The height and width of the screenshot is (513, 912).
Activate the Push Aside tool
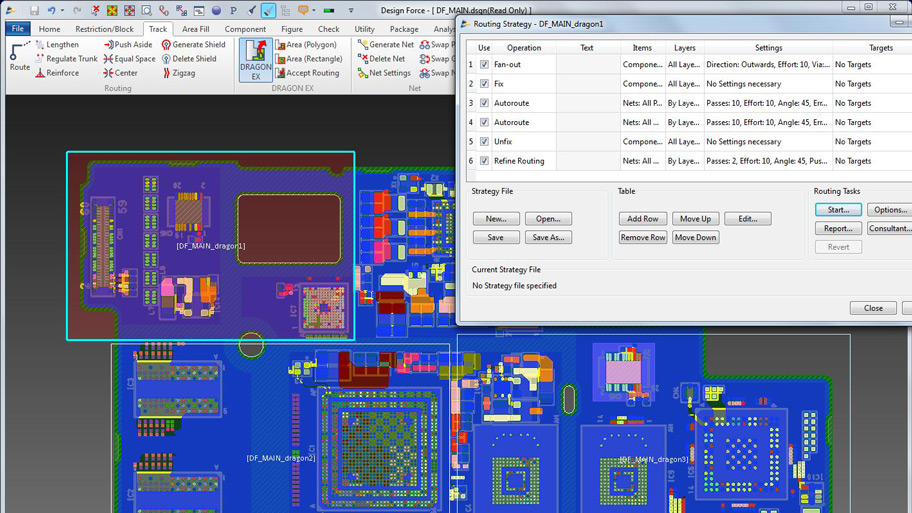click(x=127, y=45)
